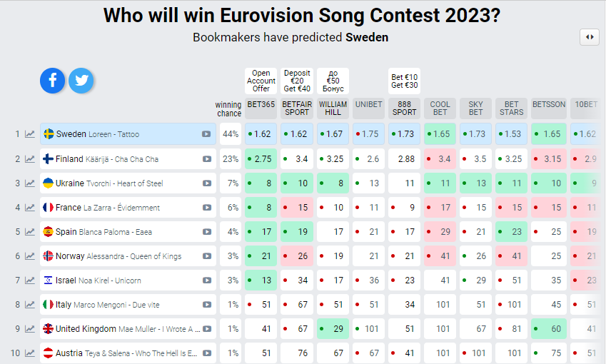The width and height of the screenshot is (606, 364).
Task: Click Open Account Offer promo
Action: [x=261, y=81]
